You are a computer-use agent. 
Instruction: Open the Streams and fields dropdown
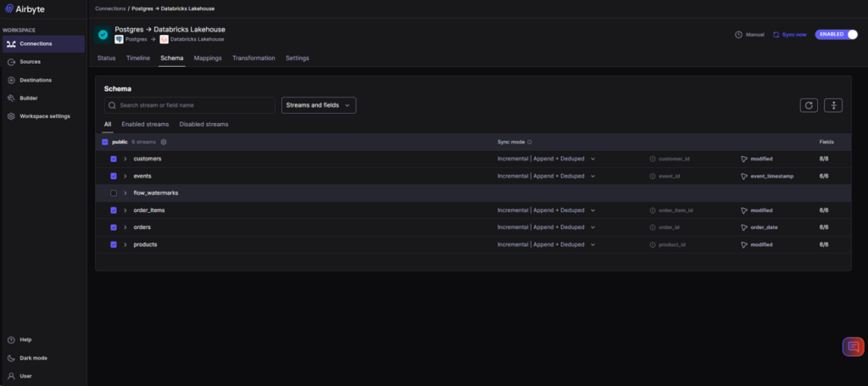coord(319,105)
